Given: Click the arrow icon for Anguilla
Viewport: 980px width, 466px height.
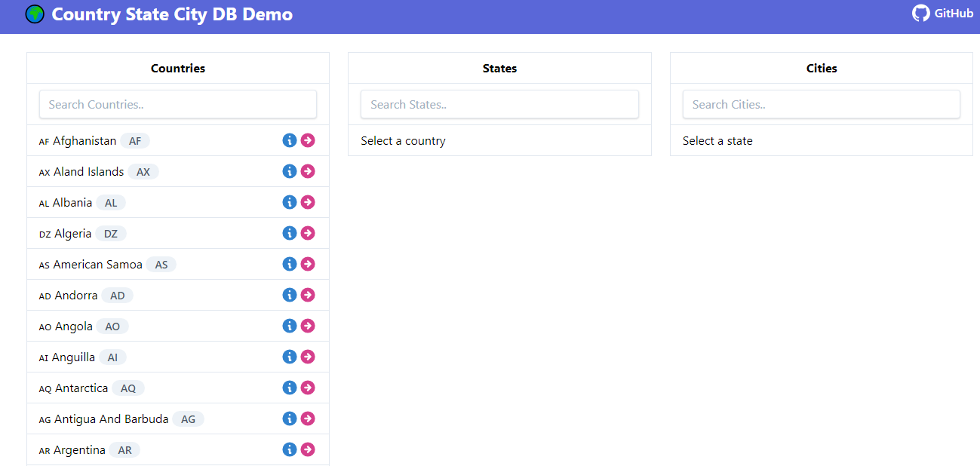Looking at the screenshot, I should click(x=308, y=357).
